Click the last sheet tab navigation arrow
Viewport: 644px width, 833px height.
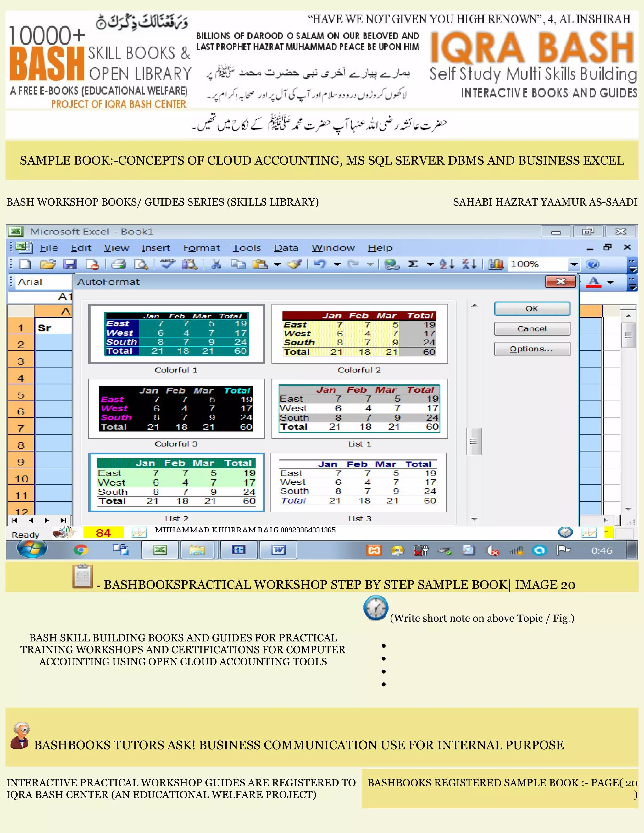[x=63, y=520]
